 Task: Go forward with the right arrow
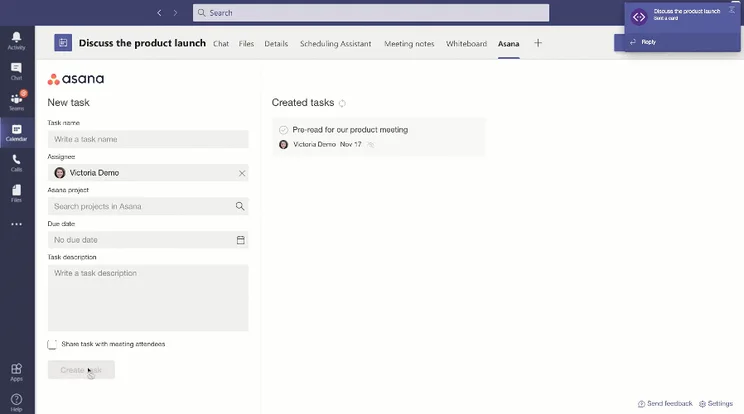(176, 13)
